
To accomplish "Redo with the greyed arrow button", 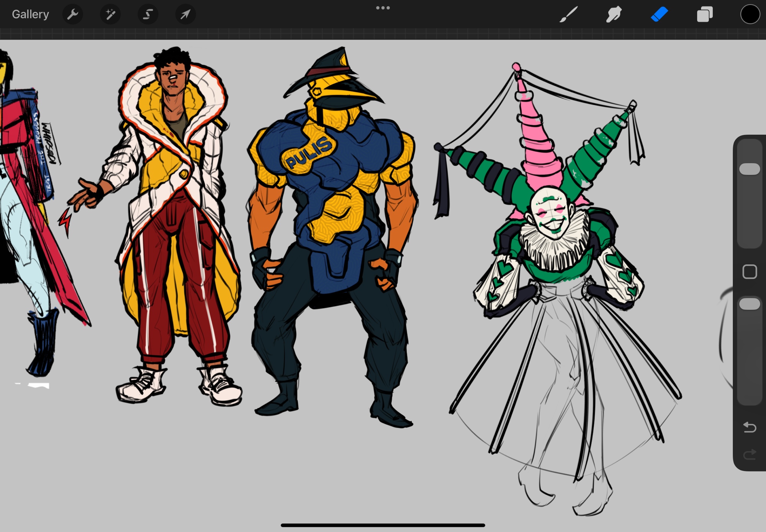I will click(750, 454).
